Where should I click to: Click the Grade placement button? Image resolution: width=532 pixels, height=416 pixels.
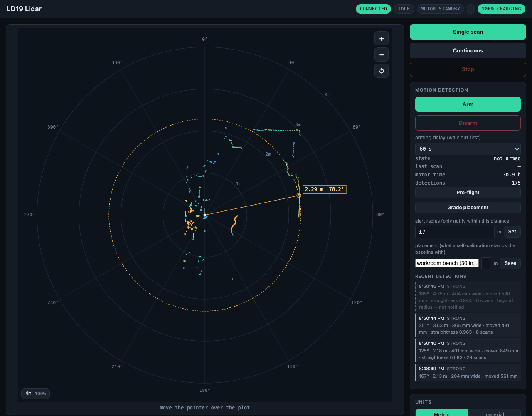coord(468,208)
